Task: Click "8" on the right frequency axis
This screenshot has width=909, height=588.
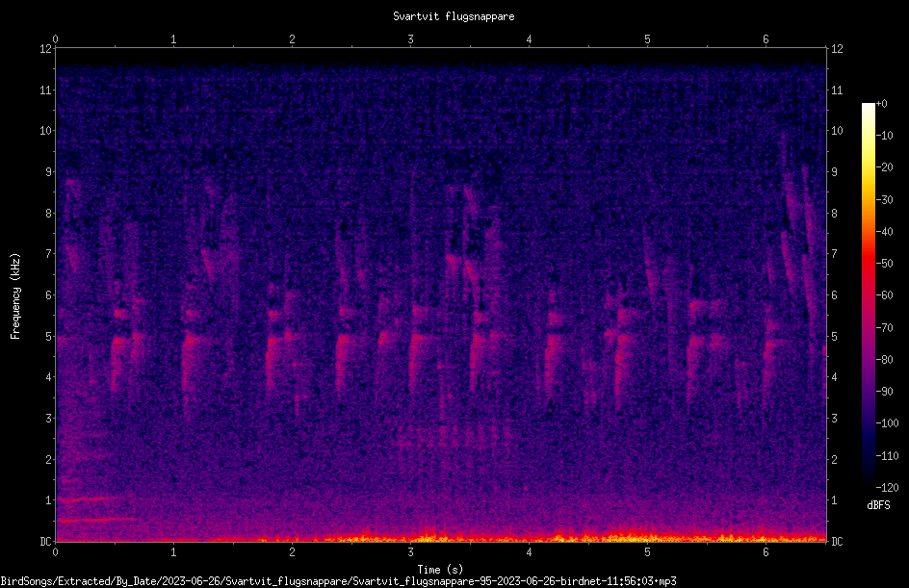Action: click(x=834, y=214)
